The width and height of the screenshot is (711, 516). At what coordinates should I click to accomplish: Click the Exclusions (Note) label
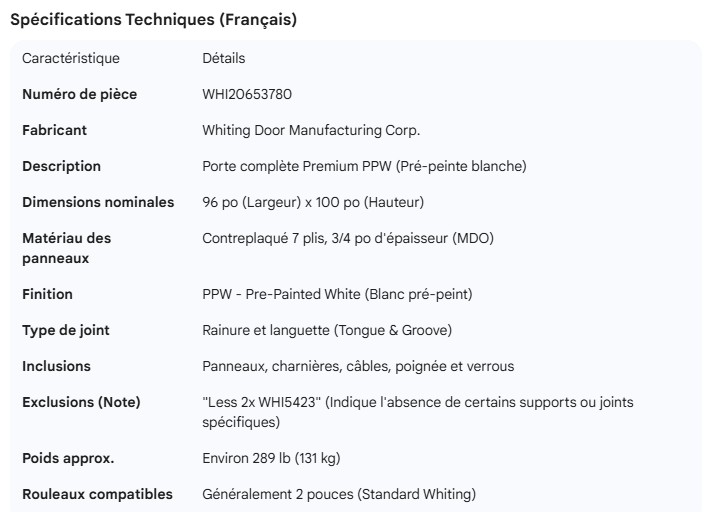[82, 402]
